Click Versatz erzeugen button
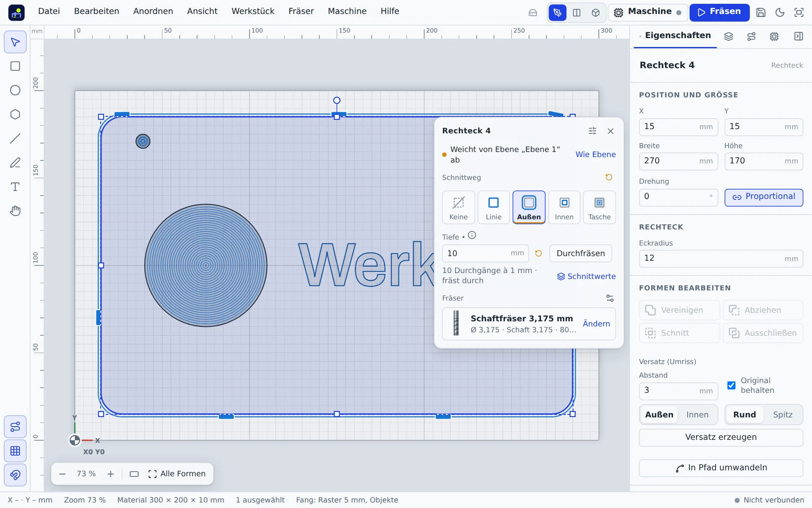Viewport: 812px width, 508px height. [721, 437]
